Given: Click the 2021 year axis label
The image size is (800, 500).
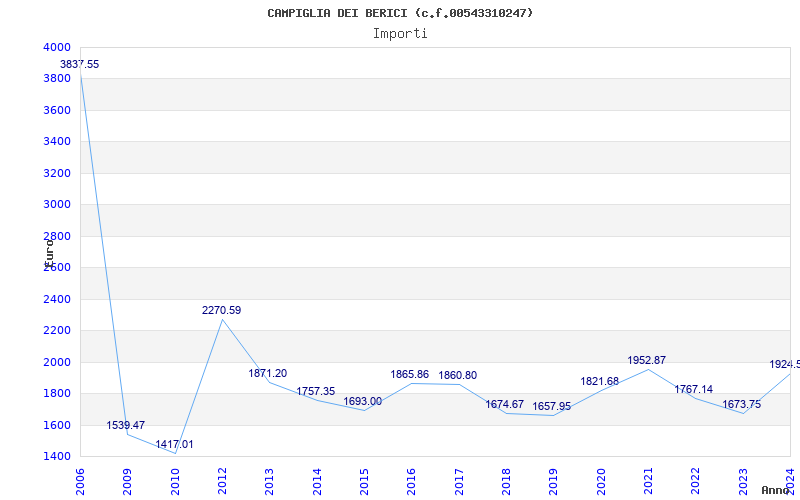Looking at the screenshot, I should pos(648,482).
